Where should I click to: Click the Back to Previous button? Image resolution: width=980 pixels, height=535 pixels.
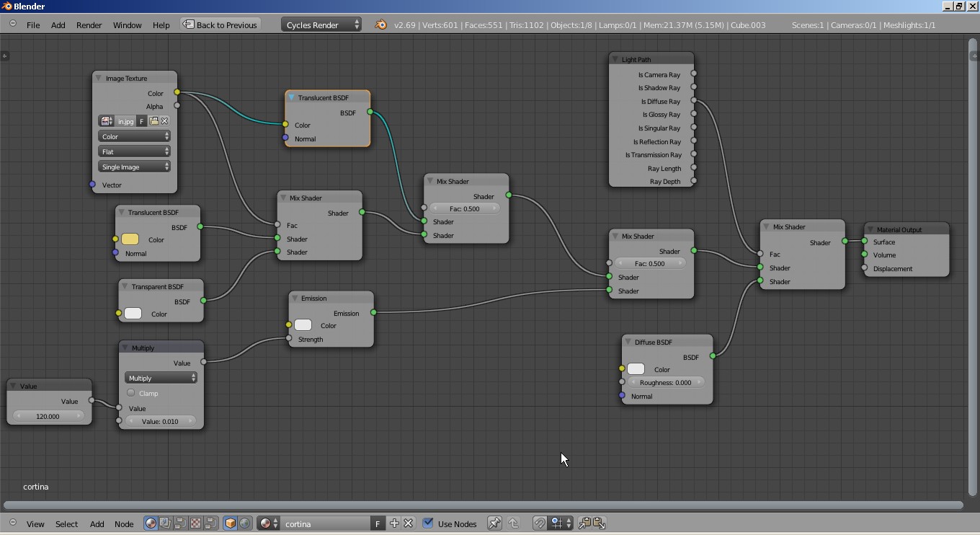[x=220, y=25]
